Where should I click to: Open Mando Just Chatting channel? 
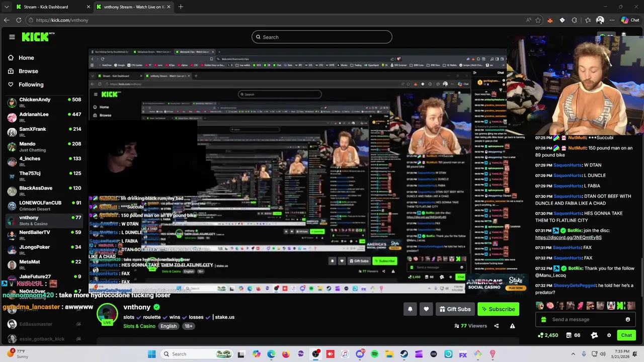pos(44,147)
